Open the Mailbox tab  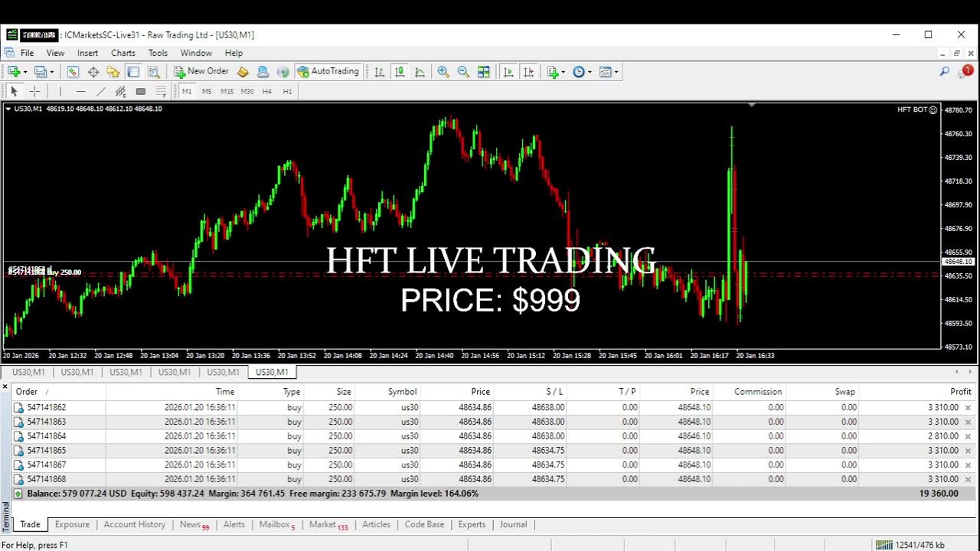(x=276, y=525)
